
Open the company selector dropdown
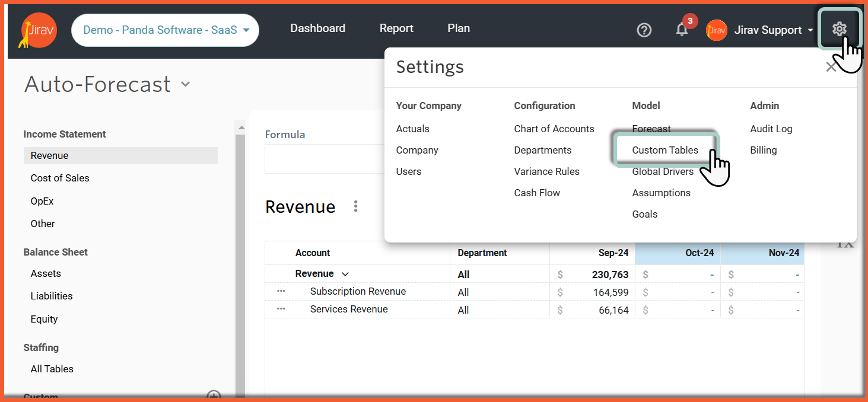(x=166, y=30)
